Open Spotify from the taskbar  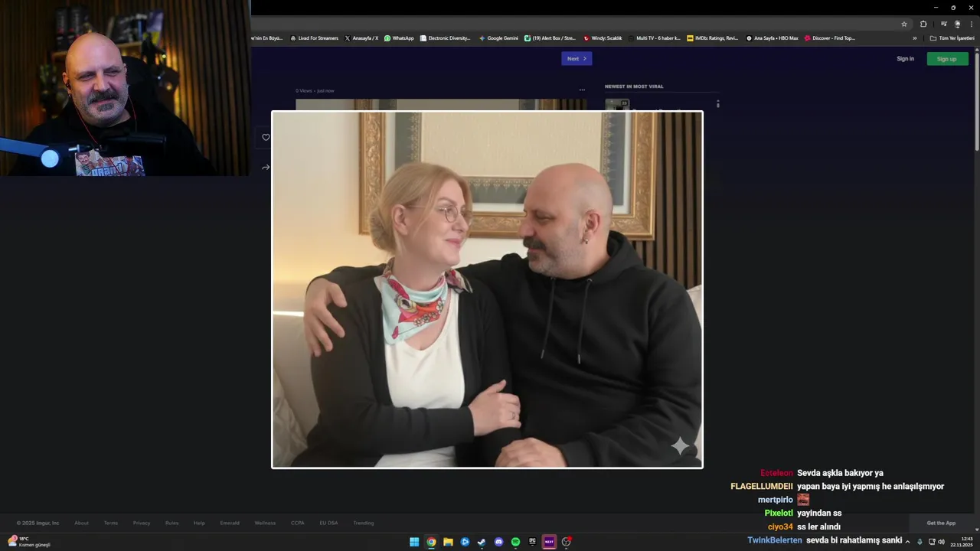tap(515, 542)
